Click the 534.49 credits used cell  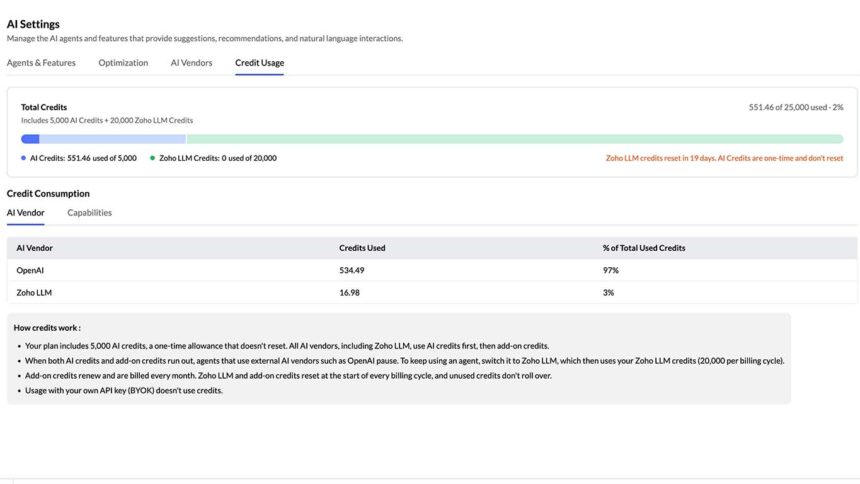tap(352, 270)
